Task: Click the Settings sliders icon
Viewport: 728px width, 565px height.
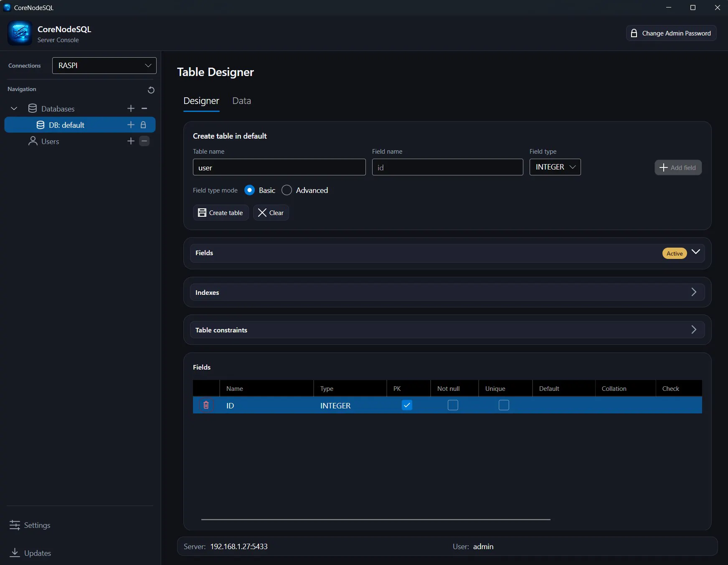Action: (x=15, y=525)
